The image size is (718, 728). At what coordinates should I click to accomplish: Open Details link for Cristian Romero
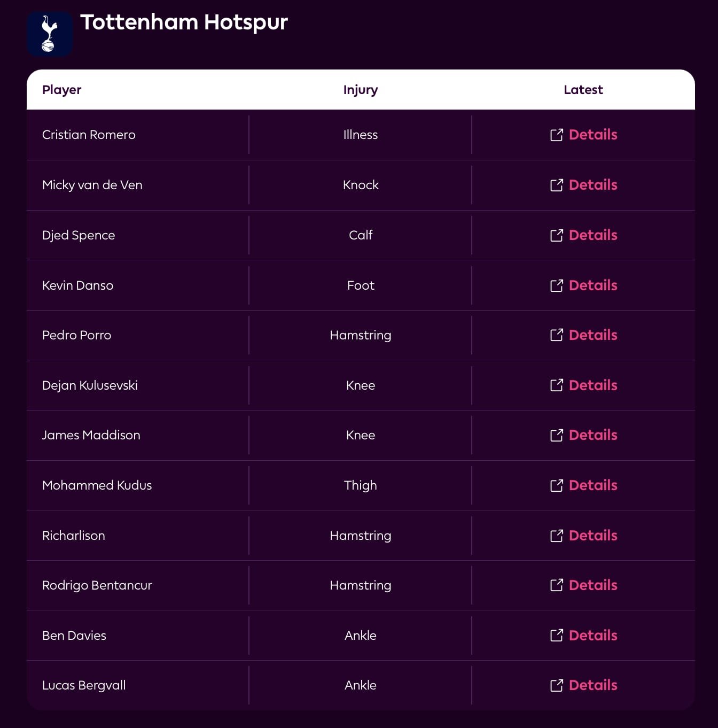(592, 135)
